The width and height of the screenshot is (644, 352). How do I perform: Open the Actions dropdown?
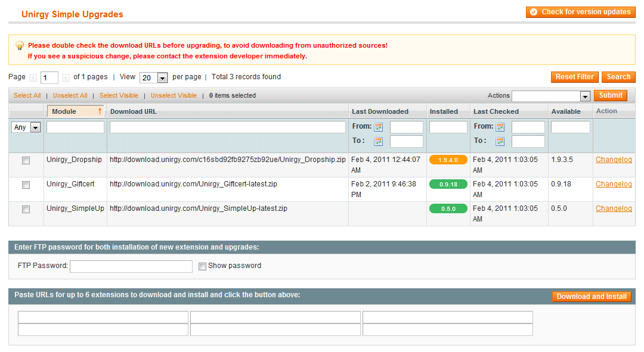(x=551, y=96)
